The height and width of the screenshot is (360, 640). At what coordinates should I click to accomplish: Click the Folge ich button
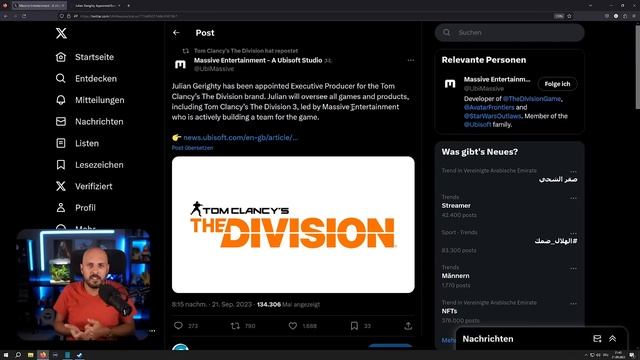point(557,84)
